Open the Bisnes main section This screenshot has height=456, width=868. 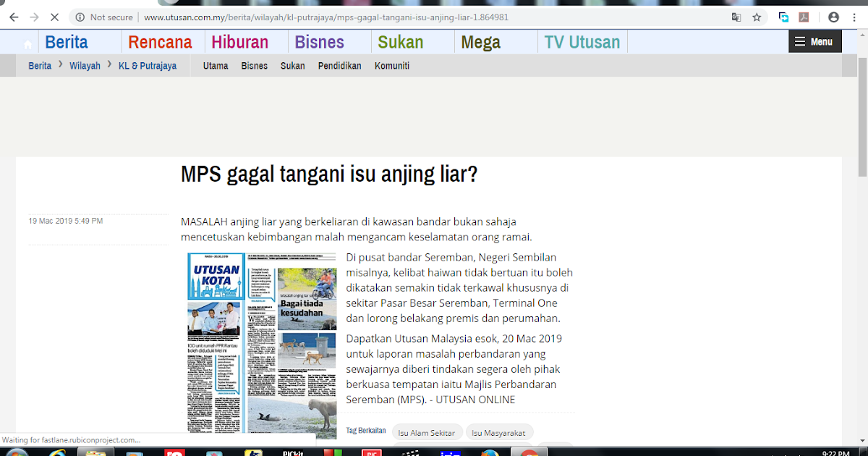[x=320, y=42]
